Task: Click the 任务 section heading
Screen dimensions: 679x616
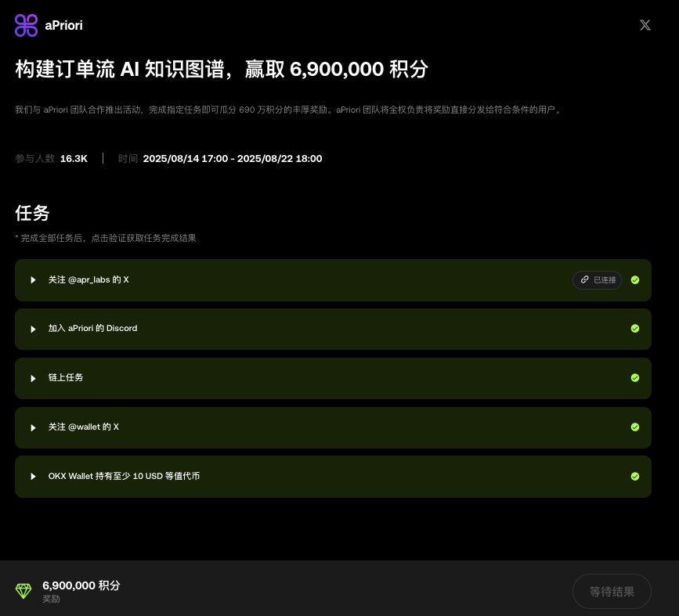Action: [32, 213]
